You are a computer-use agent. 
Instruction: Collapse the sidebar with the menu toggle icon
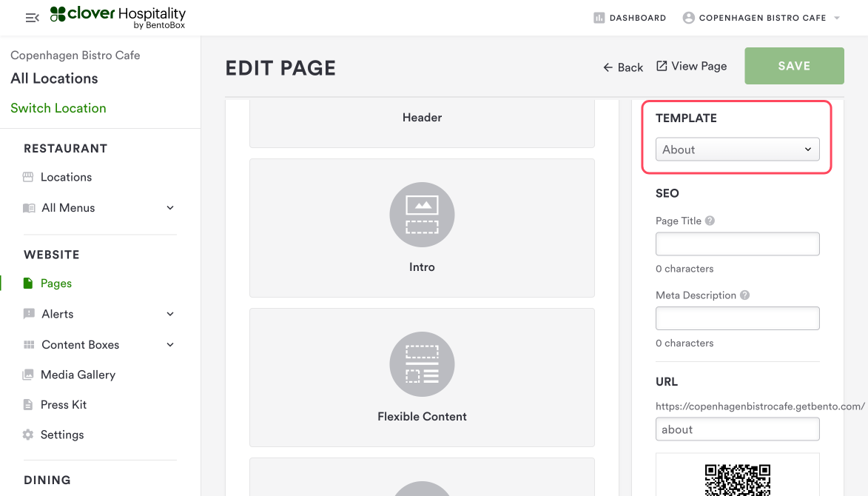click(x=32, y=18)
